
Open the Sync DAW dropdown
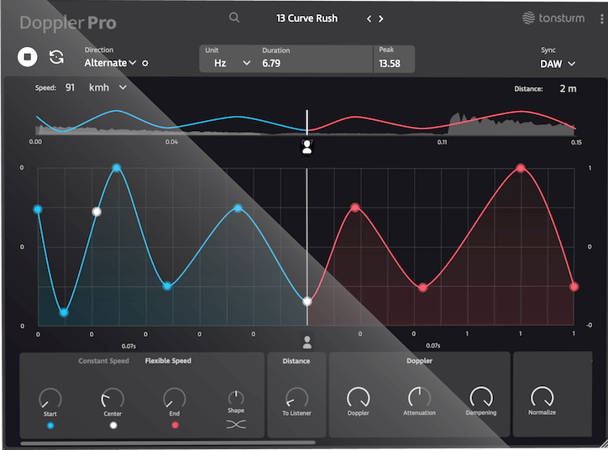point(558,63)
